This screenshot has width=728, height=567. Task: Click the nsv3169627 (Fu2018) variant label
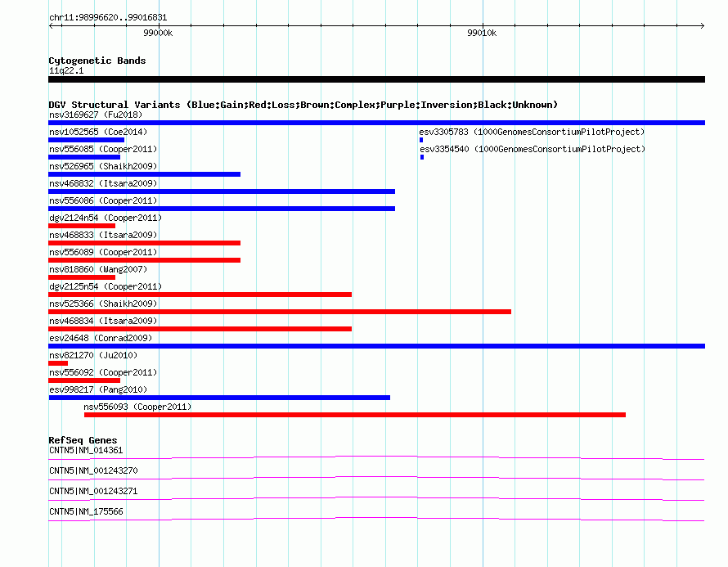(96, 115)
